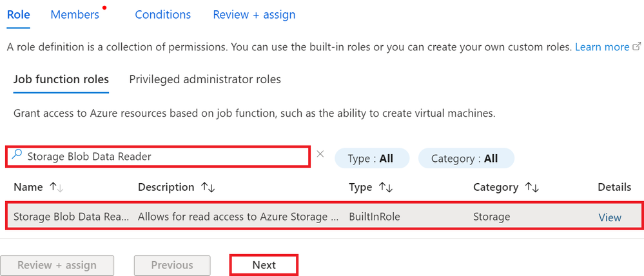644x276 pixels.
Task: Open the external Learn more link icon
Action: (x=638, y=47)
